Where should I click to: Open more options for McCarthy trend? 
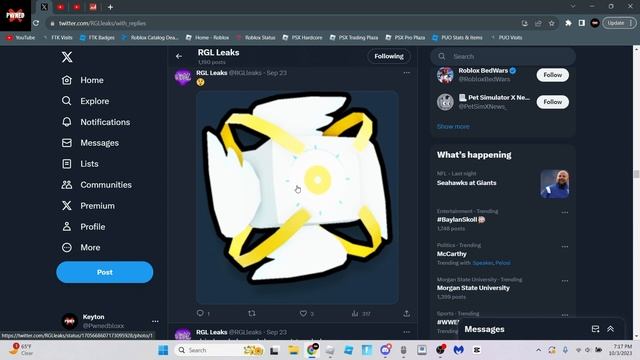[x=565, y=247]
